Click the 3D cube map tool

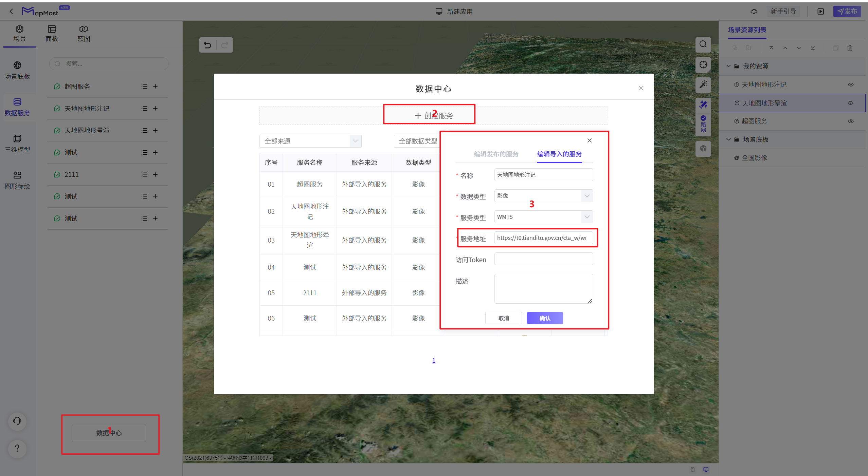(x=703, y=149)
